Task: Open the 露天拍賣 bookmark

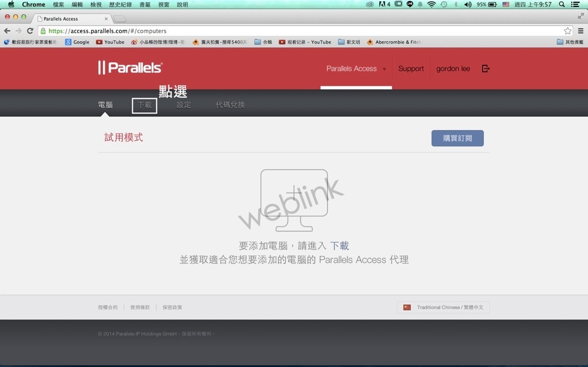Action: coord(220,42)
